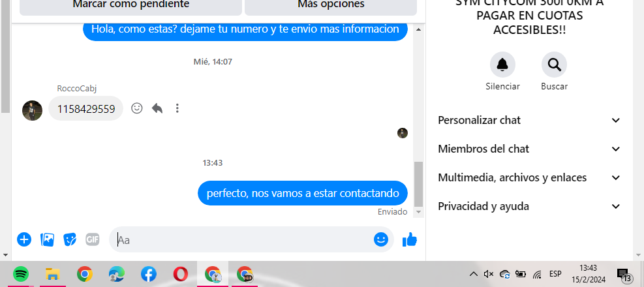Click the chat scrollbar thumb
The image size is (644, 287).
click(x=418, y=183)
